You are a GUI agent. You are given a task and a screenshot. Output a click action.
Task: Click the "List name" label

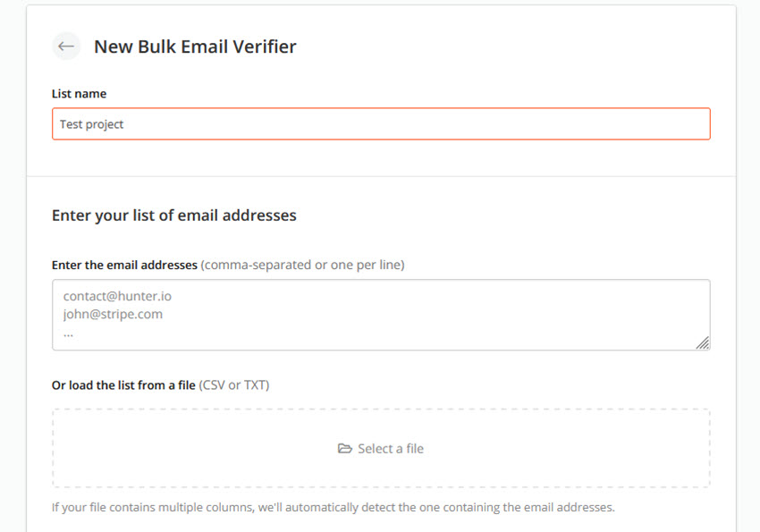click(x=80, y=94)
